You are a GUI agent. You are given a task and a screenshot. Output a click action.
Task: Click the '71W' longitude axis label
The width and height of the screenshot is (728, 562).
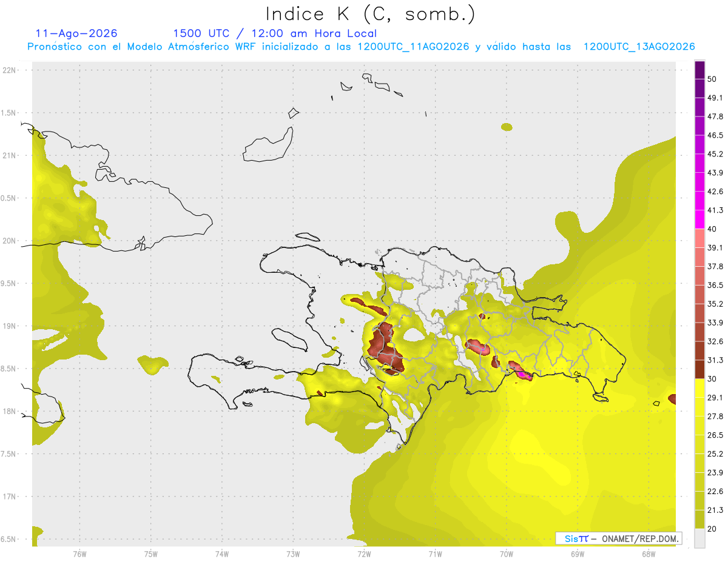pos(435,554)
